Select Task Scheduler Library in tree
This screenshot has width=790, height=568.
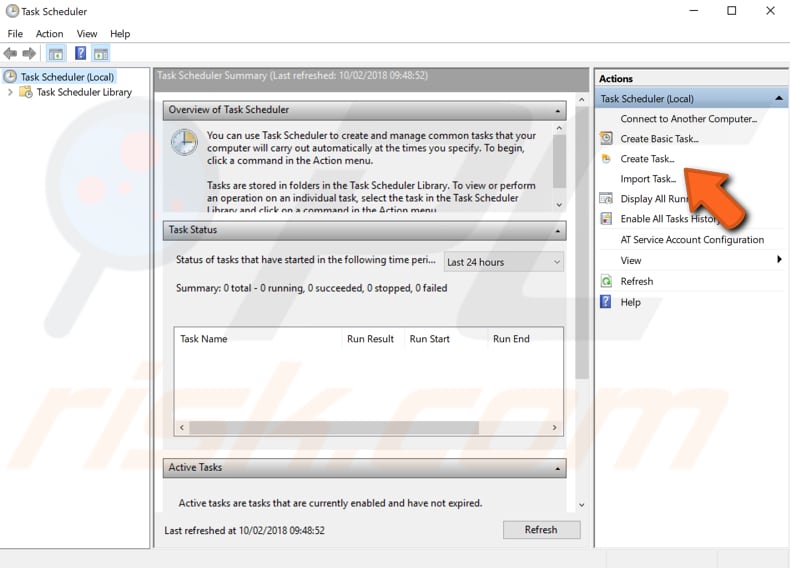point(84,92)
